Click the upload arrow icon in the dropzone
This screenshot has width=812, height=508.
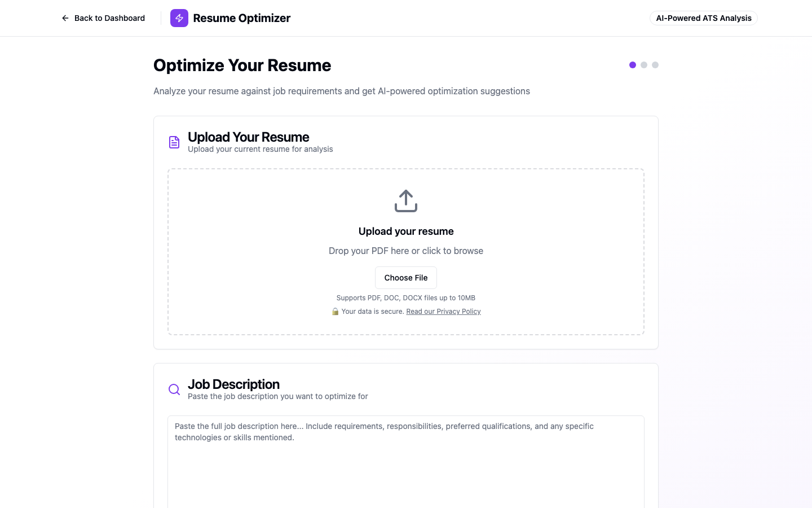406,200
